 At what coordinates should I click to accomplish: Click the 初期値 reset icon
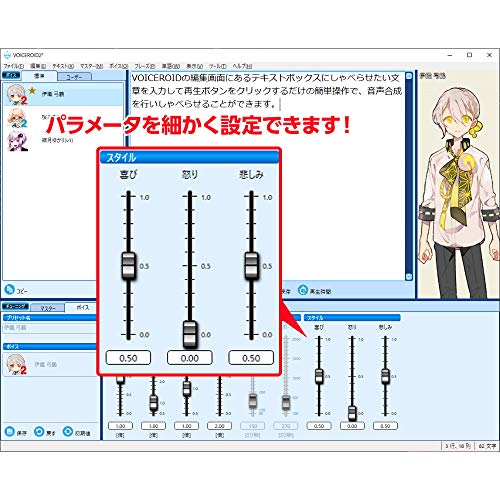[x=68, y=431]
